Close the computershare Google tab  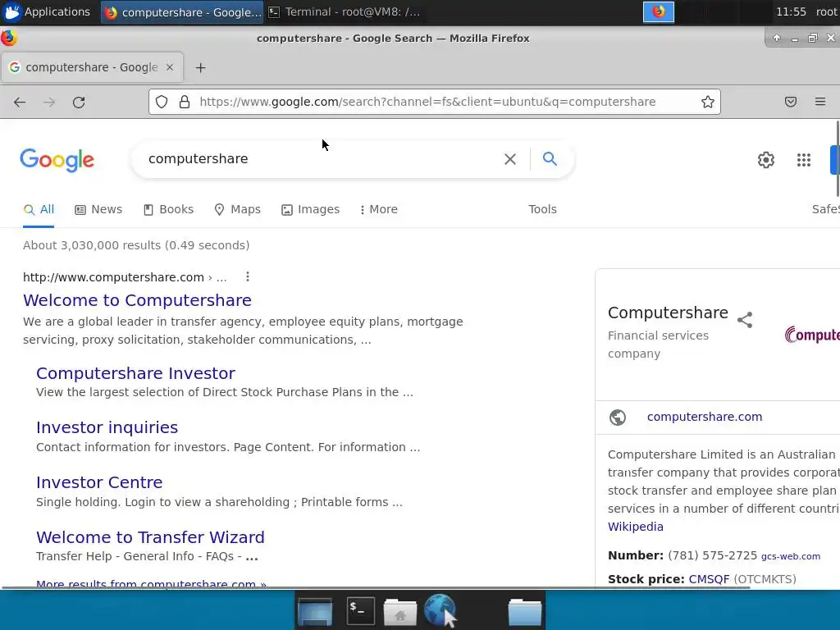click(170, 67)
